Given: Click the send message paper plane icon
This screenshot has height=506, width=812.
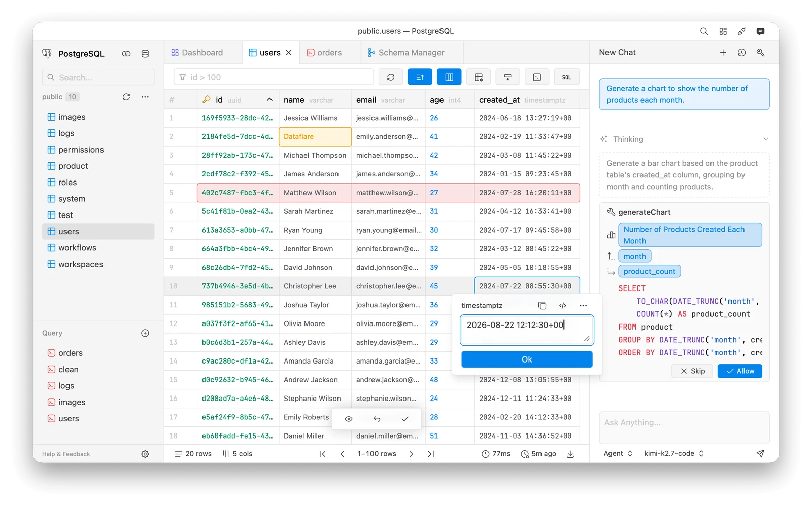Looking at the screenshot, I should pyautogui.click(x=760, y=453).
